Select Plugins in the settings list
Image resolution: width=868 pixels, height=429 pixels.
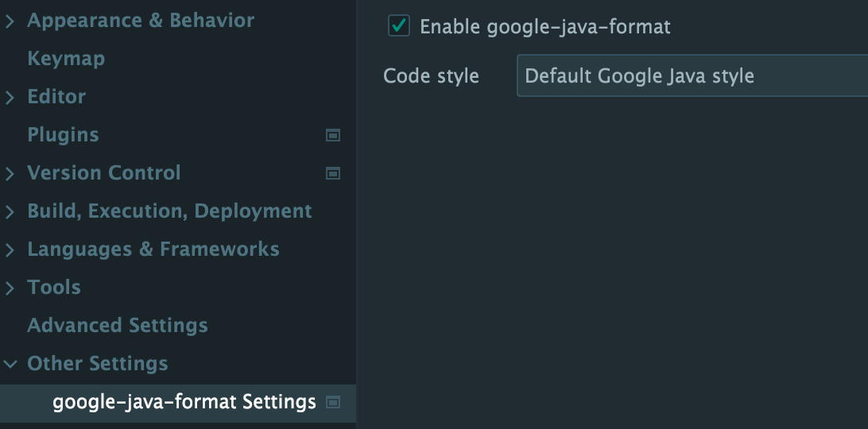(63, 135)
